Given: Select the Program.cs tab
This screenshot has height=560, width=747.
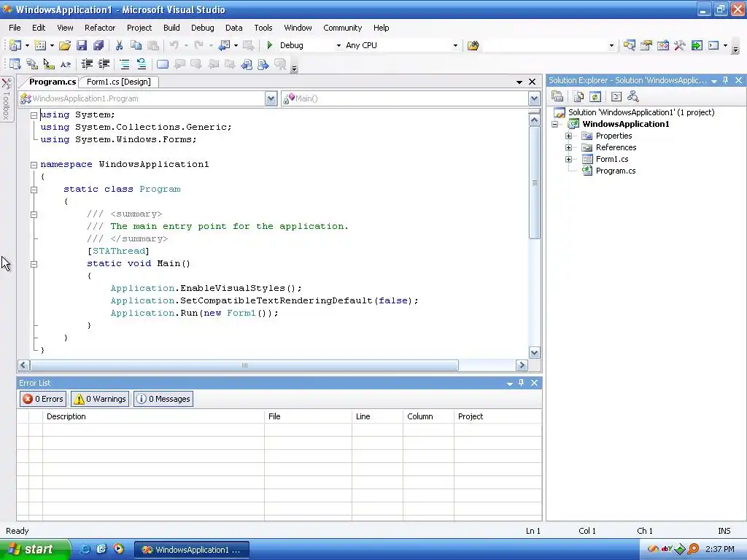Looking at the screenshot, I should click(x=52, y=82).
